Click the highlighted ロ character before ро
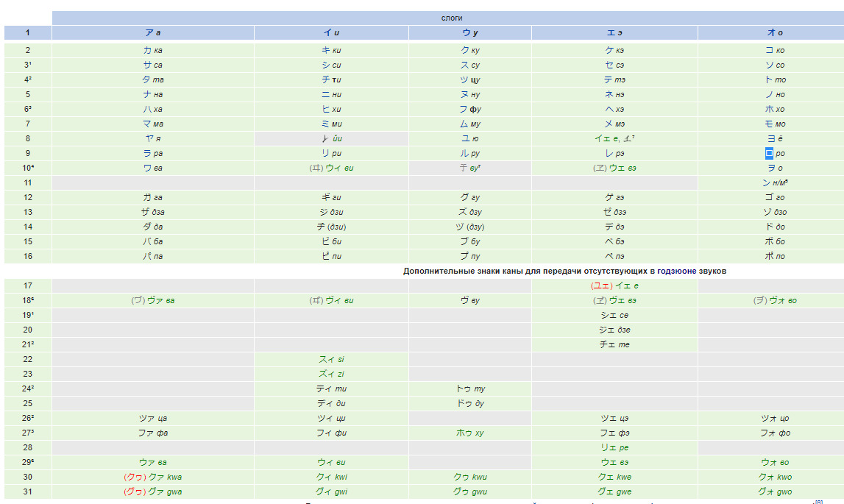 (x=769, y=153)
